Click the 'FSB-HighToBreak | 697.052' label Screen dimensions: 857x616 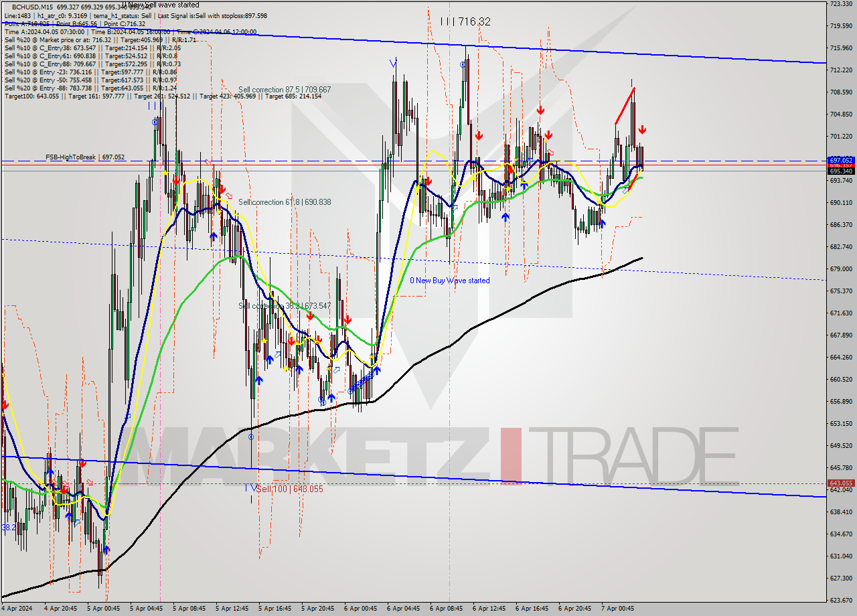coord(85,157)
